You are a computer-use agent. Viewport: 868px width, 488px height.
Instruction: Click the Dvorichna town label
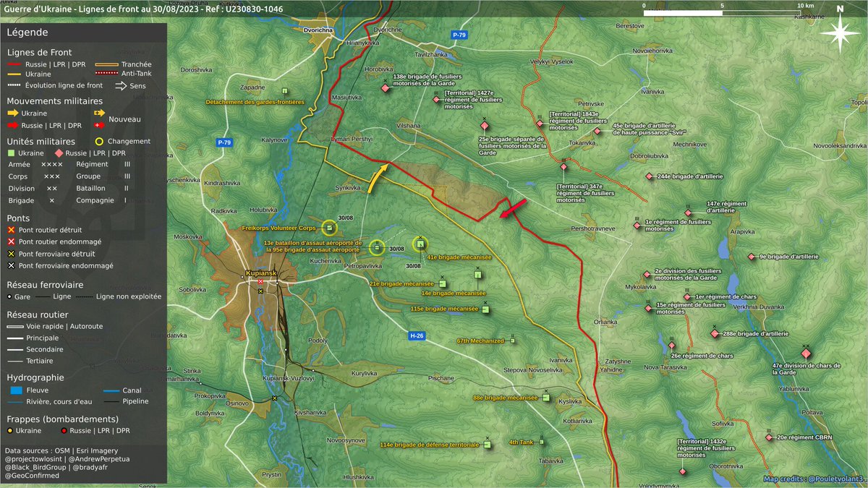point(320,31)
